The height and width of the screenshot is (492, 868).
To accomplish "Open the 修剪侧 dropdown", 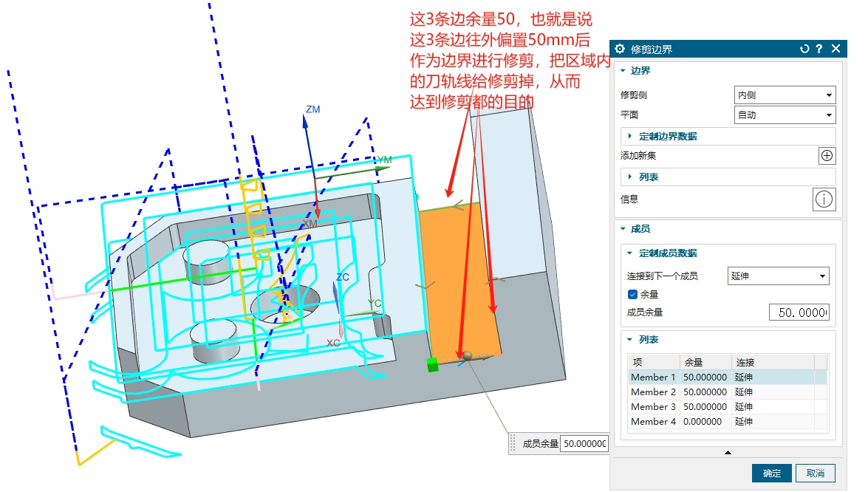I will point(785,95).
